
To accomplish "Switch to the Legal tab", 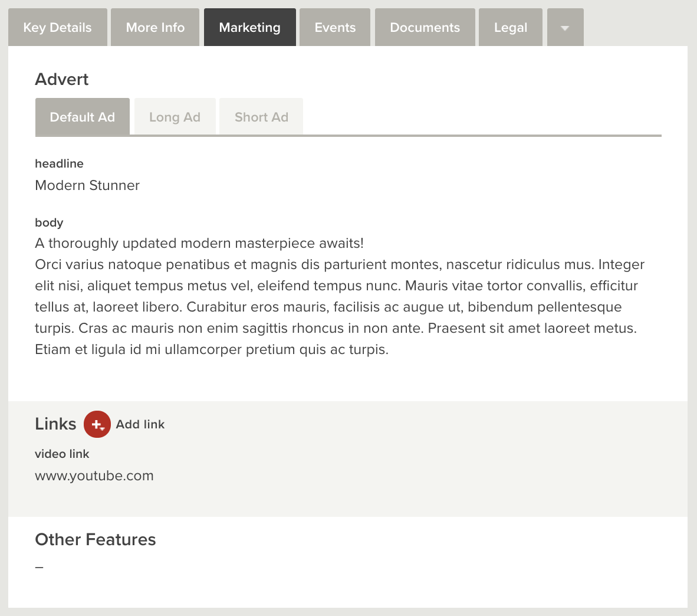I will (x=510, y=27).
